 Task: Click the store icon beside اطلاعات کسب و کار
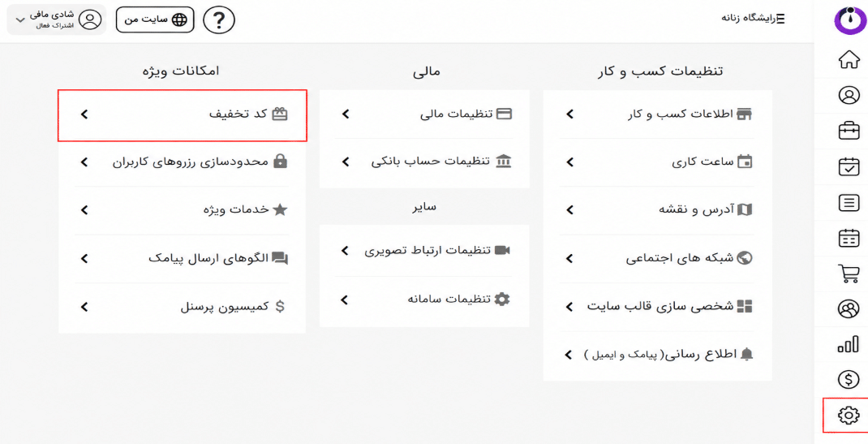tap(744, 114)
